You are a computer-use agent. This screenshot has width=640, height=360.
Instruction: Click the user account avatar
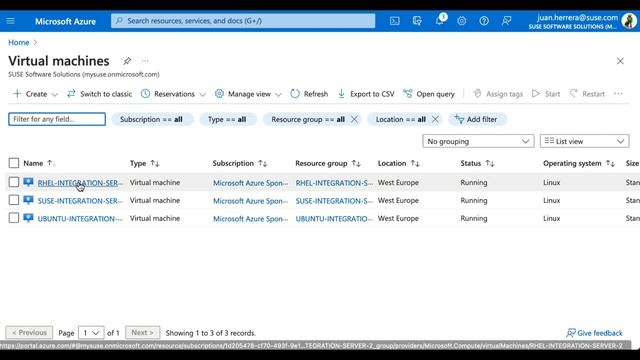pos(629,21)
